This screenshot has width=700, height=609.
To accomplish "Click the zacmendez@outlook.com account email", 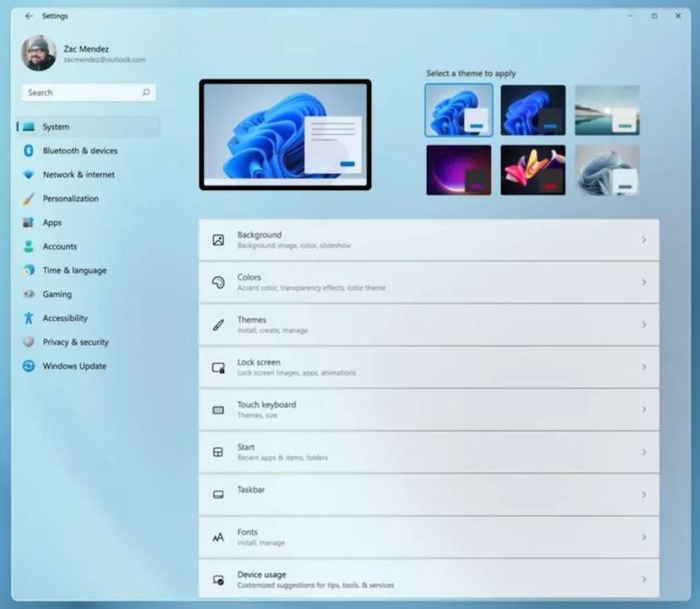I will [x=104, y=59].
